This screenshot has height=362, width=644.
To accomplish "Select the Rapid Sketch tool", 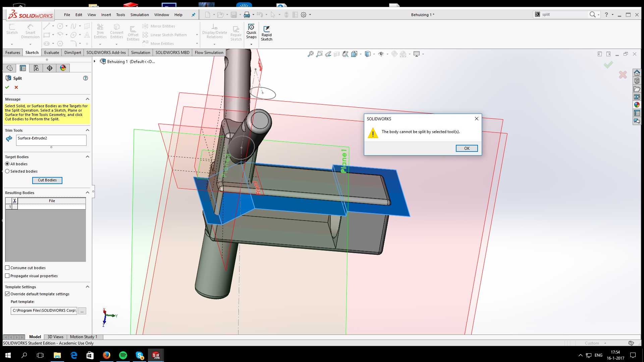I will 266,29.
